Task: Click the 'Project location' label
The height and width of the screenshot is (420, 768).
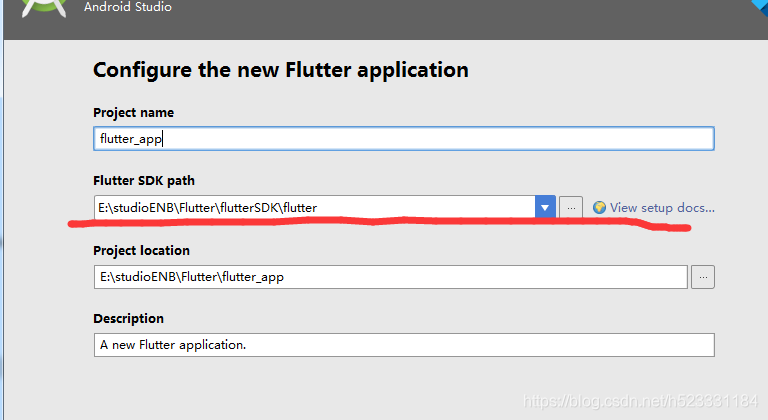Action: 142,250
